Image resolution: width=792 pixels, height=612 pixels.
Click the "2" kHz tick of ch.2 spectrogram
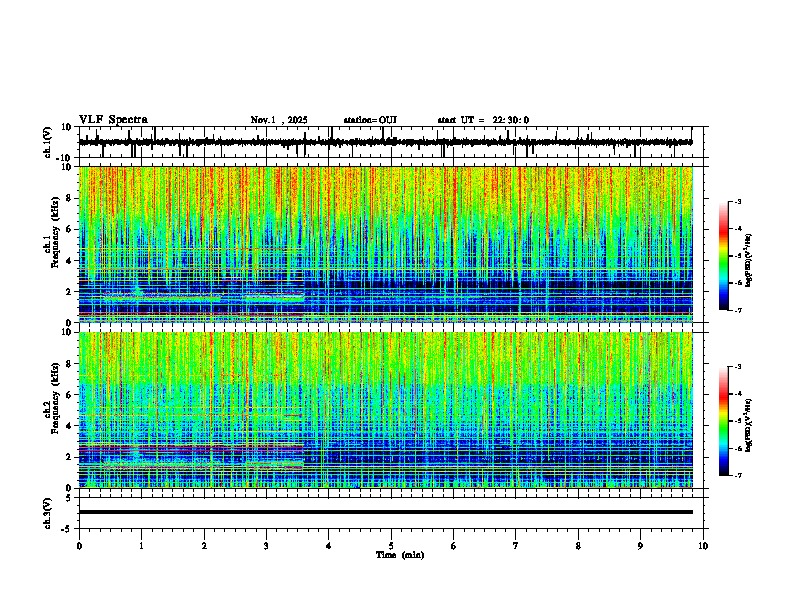pos(69,457)
